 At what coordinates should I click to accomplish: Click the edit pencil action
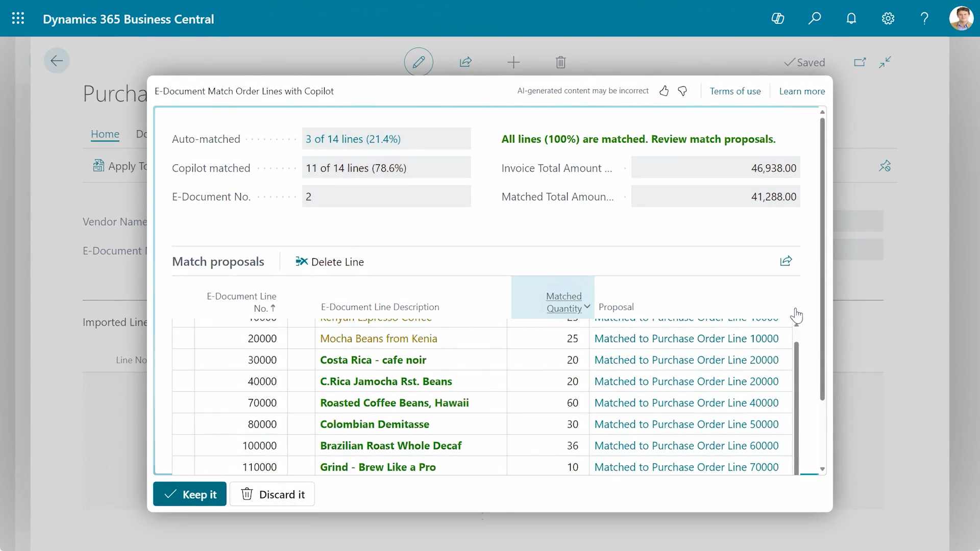(x=418, y=62)
